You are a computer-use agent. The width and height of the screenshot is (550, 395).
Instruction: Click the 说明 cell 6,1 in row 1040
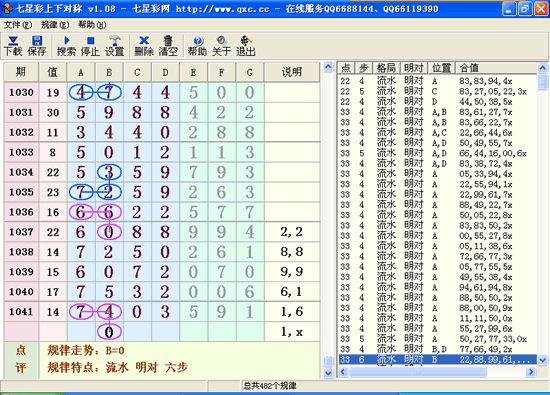tap(292, 292)
